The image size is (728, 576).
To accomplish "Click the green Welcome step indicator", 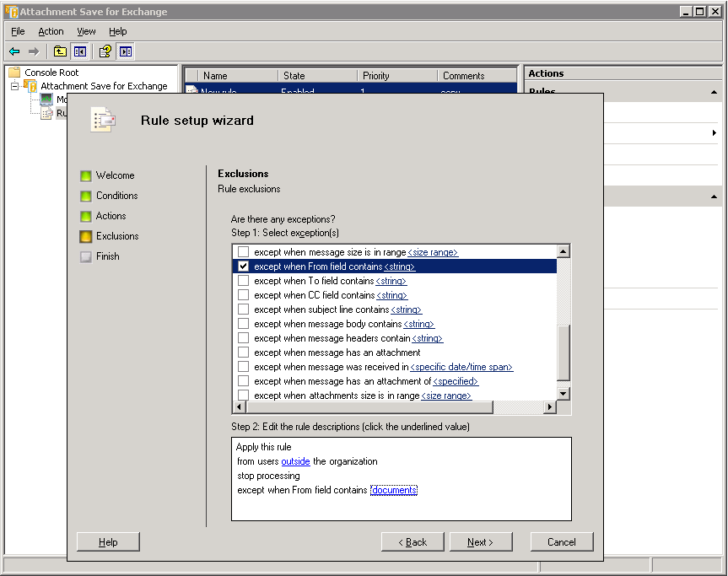I will (86, 176).
